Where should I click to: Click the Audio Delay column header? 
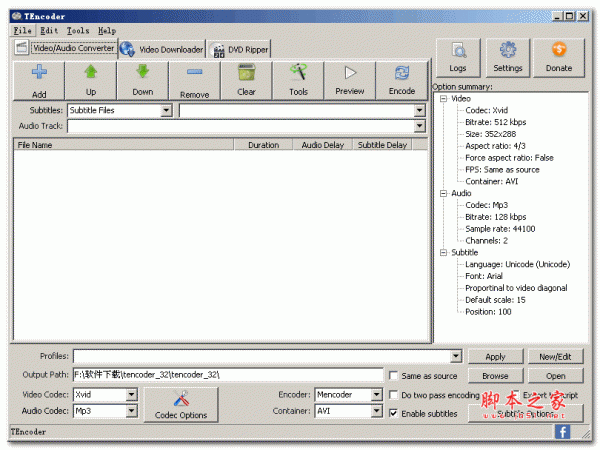[323, 145]
